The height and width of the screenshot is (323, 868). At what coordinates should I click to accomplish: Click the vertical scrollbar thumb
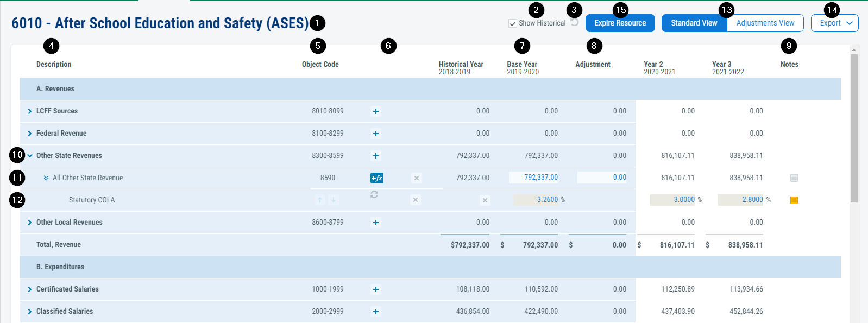tap(854, 128)
